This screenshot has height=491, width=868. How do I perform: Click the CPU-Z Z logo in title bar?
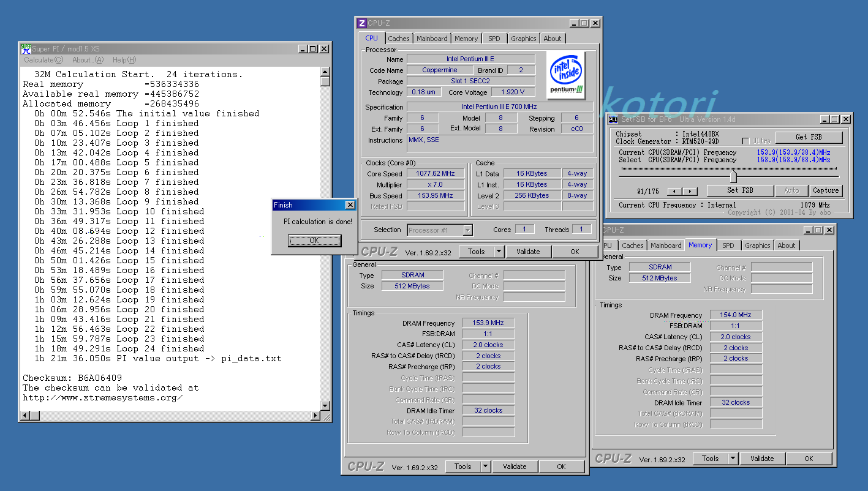(362, 23)
